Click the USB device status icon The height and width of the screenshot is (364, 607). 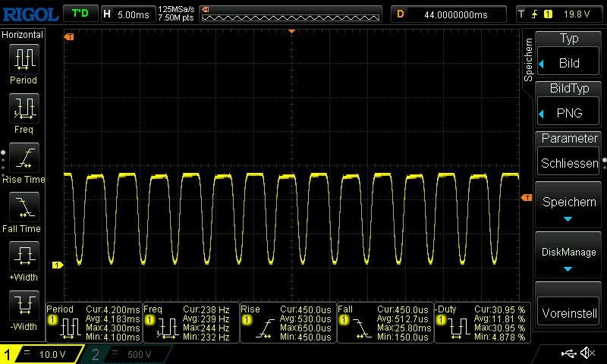[568, 353]
